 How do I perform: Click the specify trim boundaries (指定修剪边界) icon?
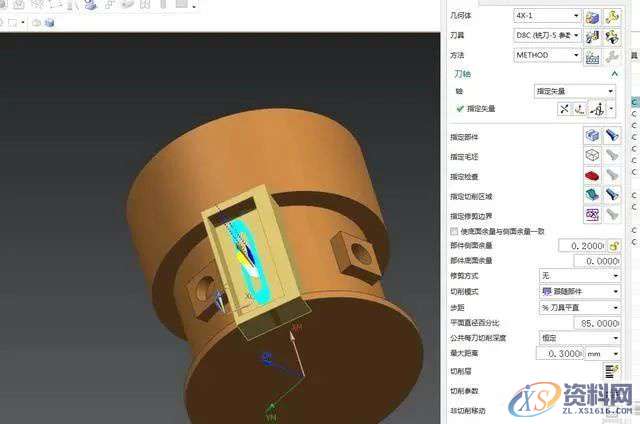pos(591,214)
